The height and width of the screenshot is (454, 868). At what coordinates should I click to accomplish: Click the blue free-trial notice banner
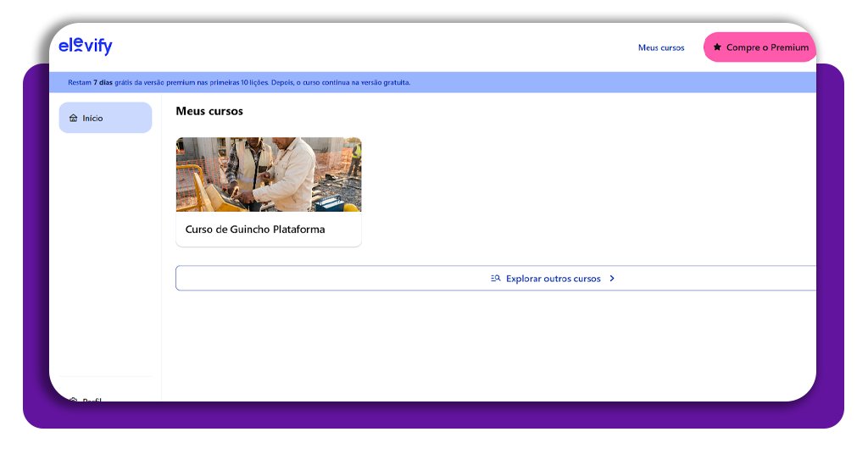[509, 83]
